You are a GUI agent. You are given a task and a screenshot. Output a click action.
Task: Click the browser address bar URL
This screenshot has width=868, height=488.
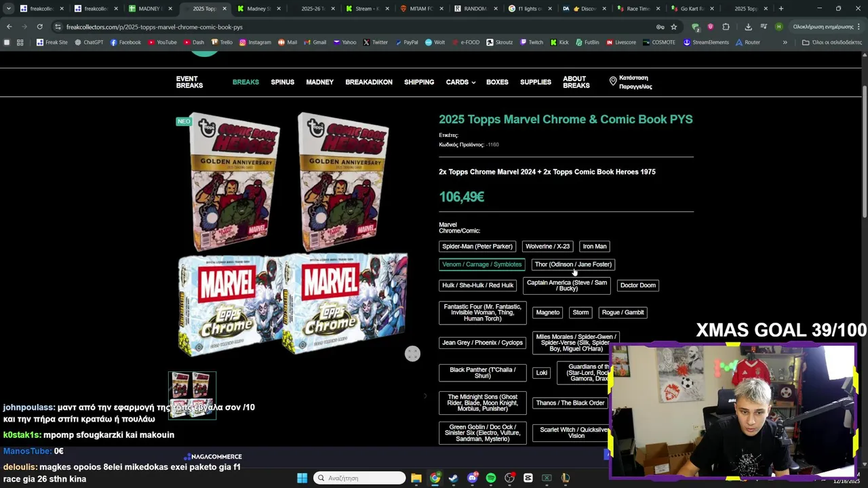click(x=155, y=26)
